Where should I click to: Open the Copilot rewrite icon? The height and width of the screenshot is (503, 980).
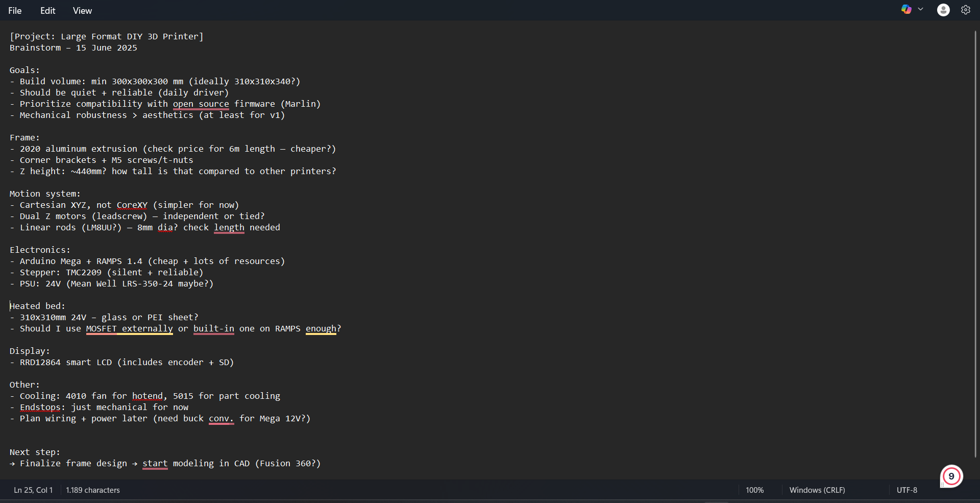point(906,10)
